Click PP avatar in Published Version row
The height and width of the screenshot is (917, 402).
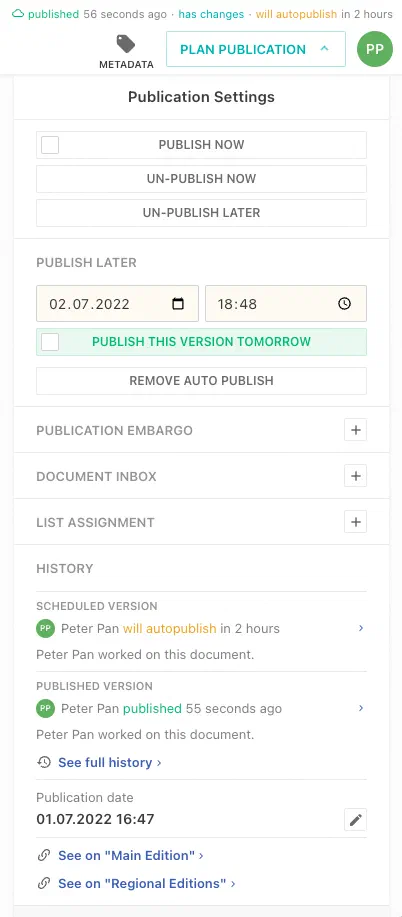(46, 709)
